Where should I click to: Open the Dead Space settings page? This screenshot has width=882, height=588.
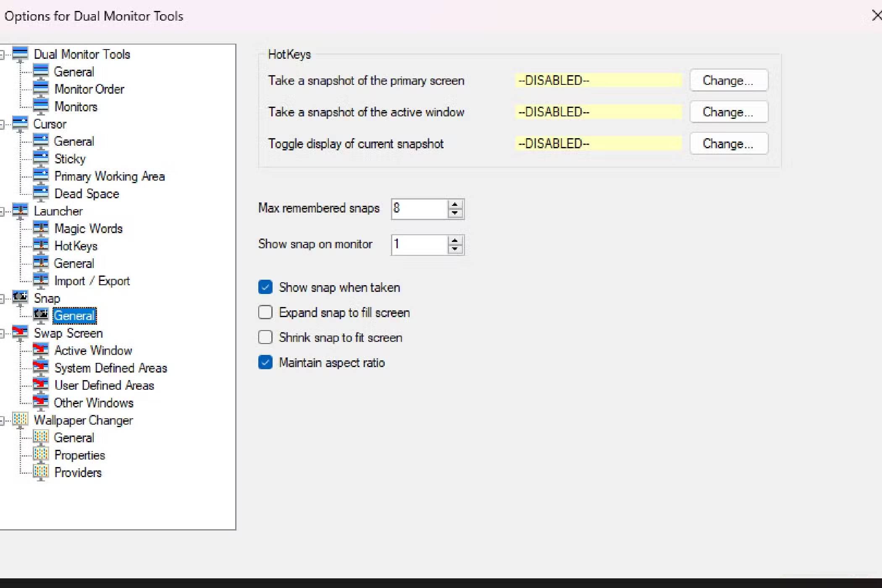(x=87, y=194)
